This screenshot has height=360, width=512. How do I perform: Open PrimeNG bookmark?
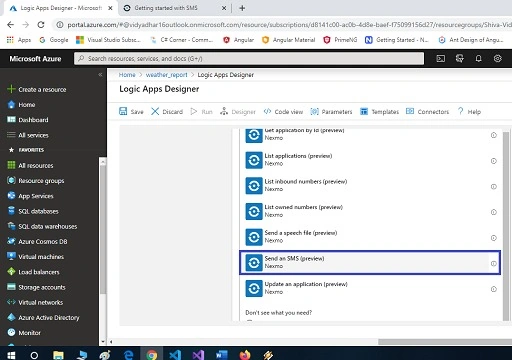(x=340, y=40)
